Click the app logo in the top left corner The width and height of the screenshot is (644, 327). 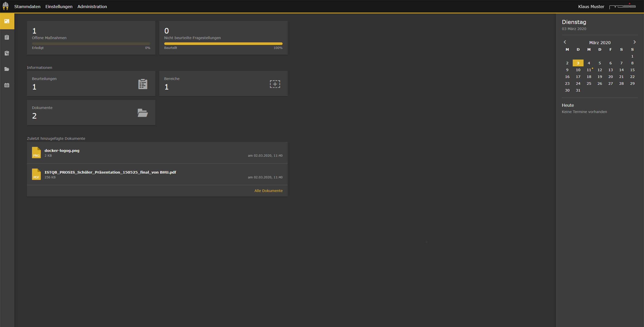pos(6,6)
